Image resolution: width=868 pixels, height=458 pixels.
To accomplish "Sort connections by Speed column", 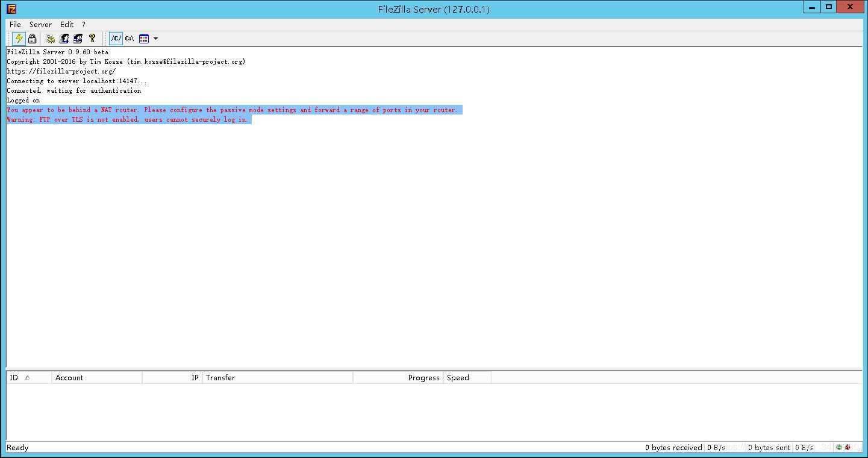I will (467, 378).
